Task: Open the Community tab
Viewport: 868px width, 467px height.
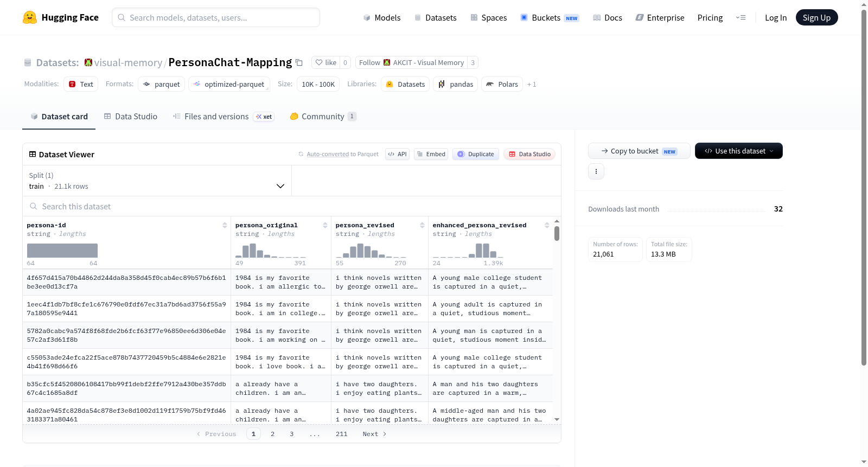Action: tap(323, 117)
